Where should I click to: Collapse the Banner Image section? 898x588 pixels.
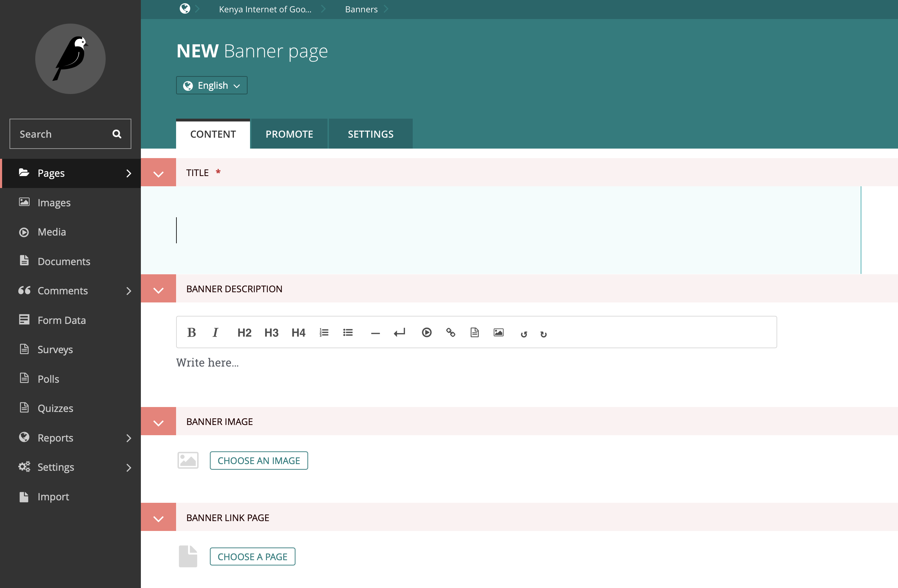(158, 421)
